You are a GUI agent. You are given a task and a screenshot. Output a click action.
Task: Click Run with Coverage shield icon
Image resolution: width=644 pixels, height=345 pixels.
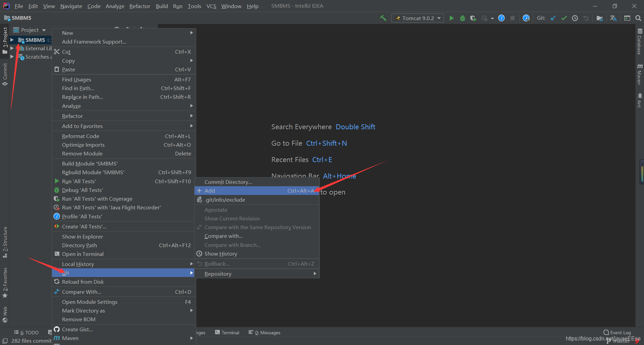473,18
